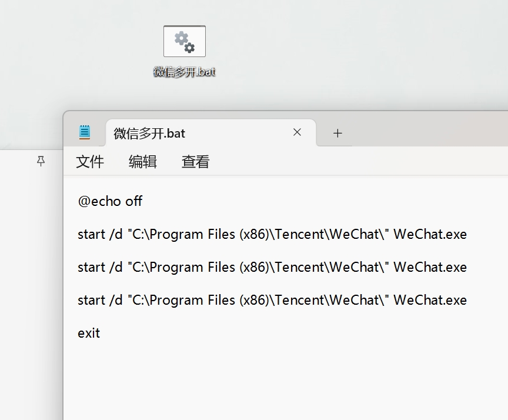Image resolution: width=508 pixels, height=420 pixels.
Task: Open the 文件 menu
Action: (x=90, y=161)
